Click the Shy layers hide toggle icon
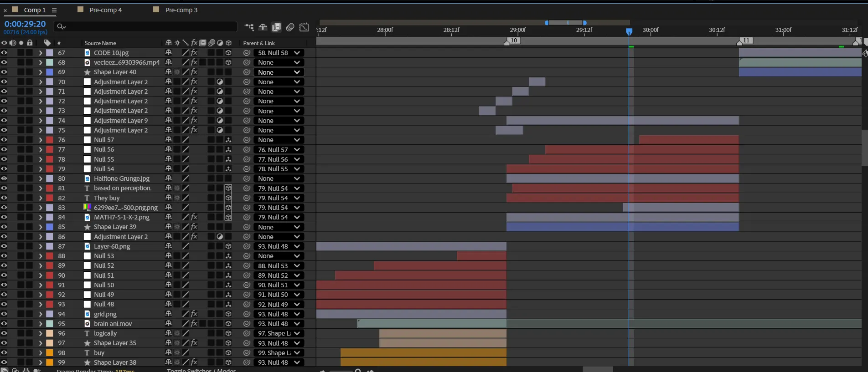Screen dimensions: 868x372 263,27
